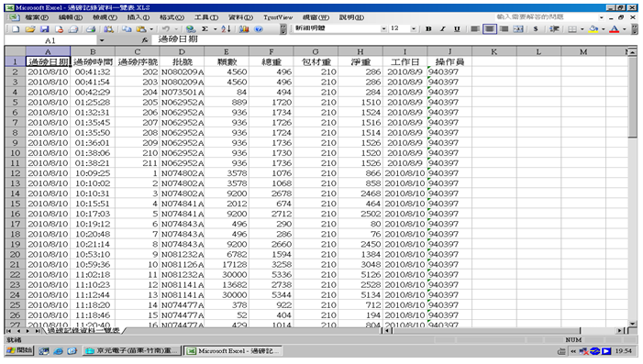This screenshot has height=364, width=643.
Task: Click the 開始 Start button
Action: (19, 351)
